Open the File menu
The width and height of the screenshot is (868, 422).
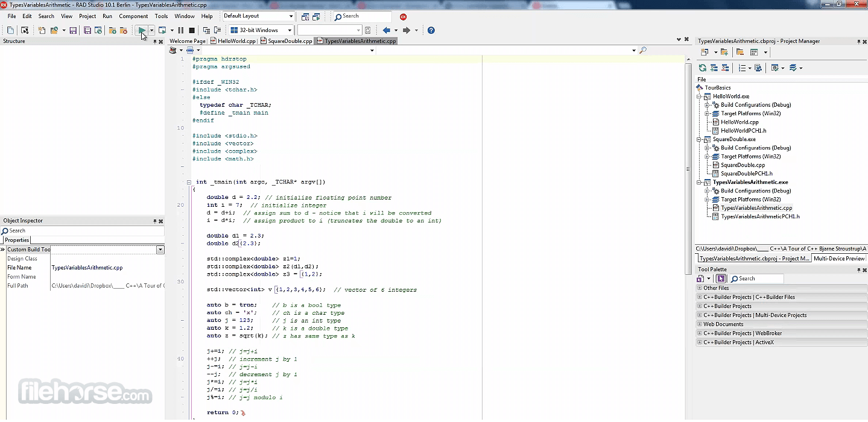(x=11, y=16)
